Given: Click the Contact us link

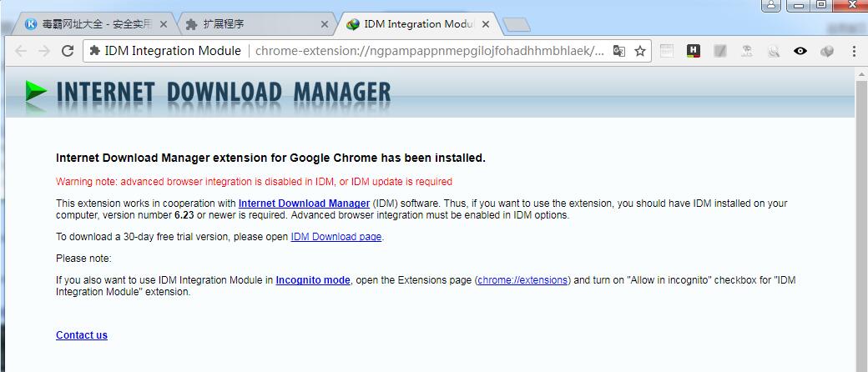Looking at the screenshot, I should (82, 335).
